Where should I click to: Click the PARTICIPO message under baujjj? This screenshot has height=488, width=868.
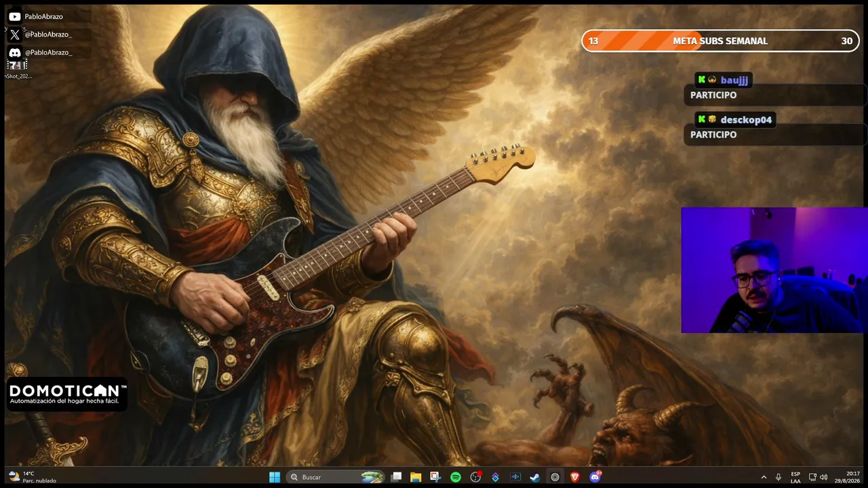pos(713,95)
